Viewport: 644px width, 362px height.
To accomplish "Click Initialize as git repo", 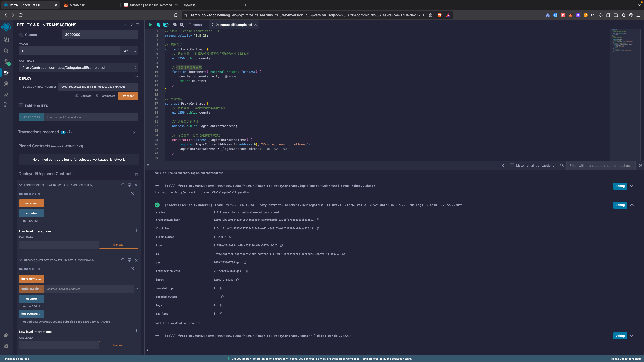I will [17, 359].
